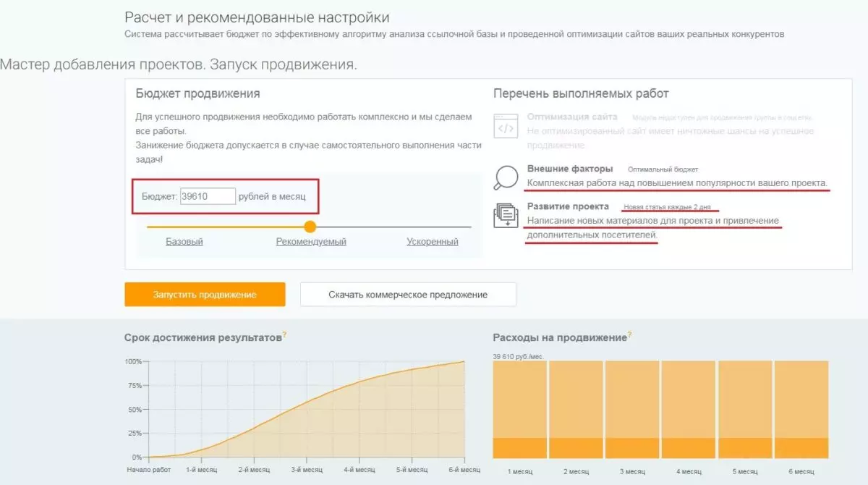This screenshot has width=868, height=485.
Task: Click the Запустить продвижение button
Action: [x=205, y=295]
